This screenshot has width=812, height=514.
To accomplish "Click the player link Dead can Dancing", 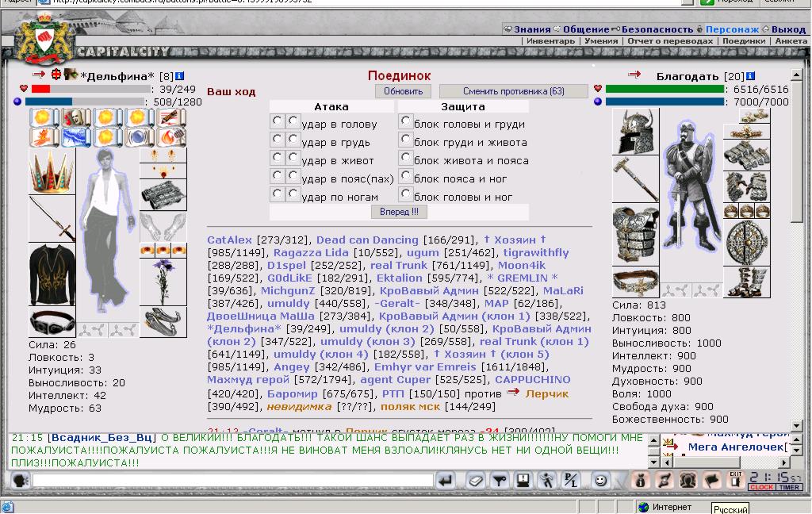I will point(367,240).
